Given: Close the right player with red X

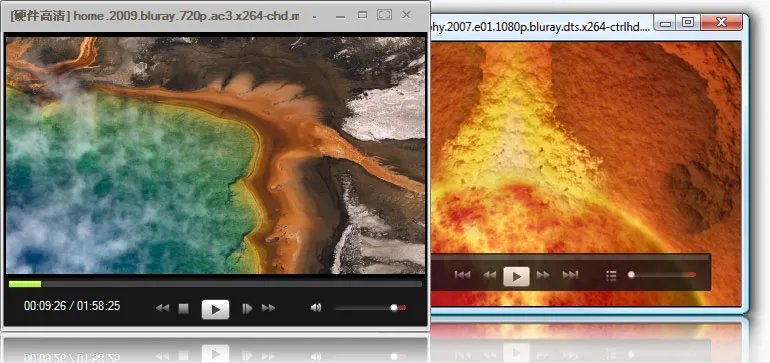Looking at the screenshot, I should pyautogui.click(x=721, y=22).
